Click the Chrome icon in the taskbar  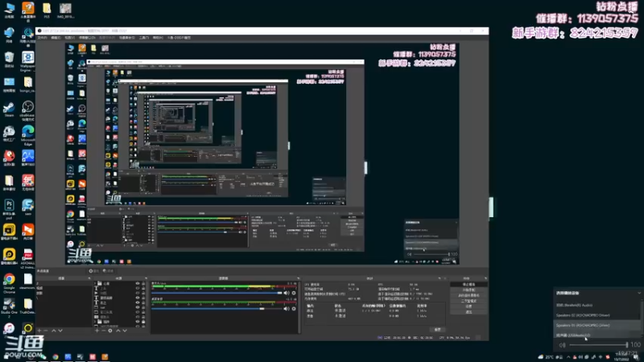pyautogui.click(x=56, y=357)
